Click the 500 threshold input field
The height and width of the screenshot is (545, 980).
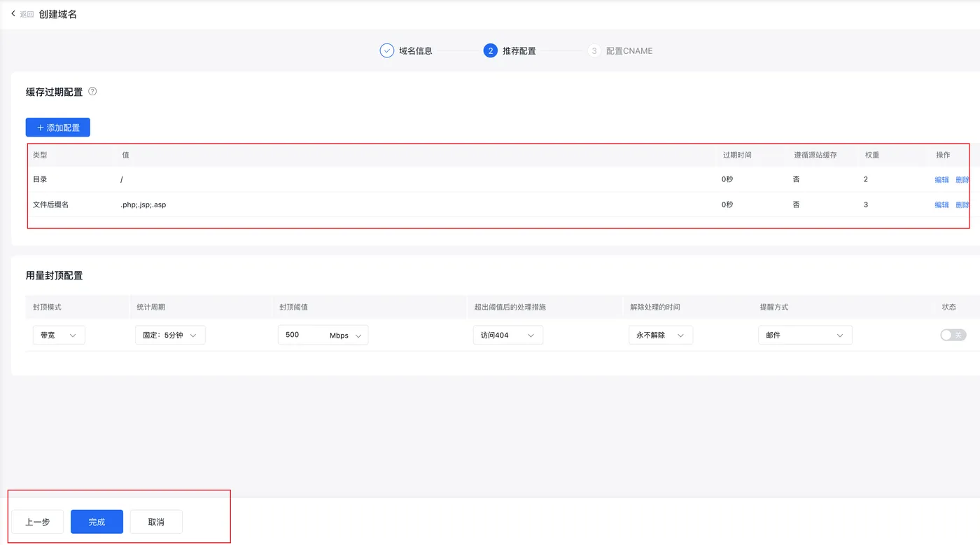tap(301, 335)
